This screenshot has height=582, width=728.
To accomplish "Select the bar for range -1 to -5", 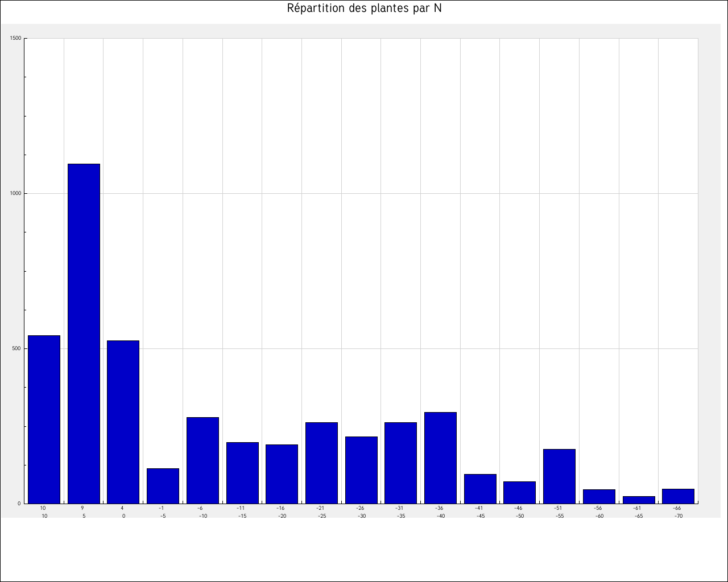I will (163, 486).
